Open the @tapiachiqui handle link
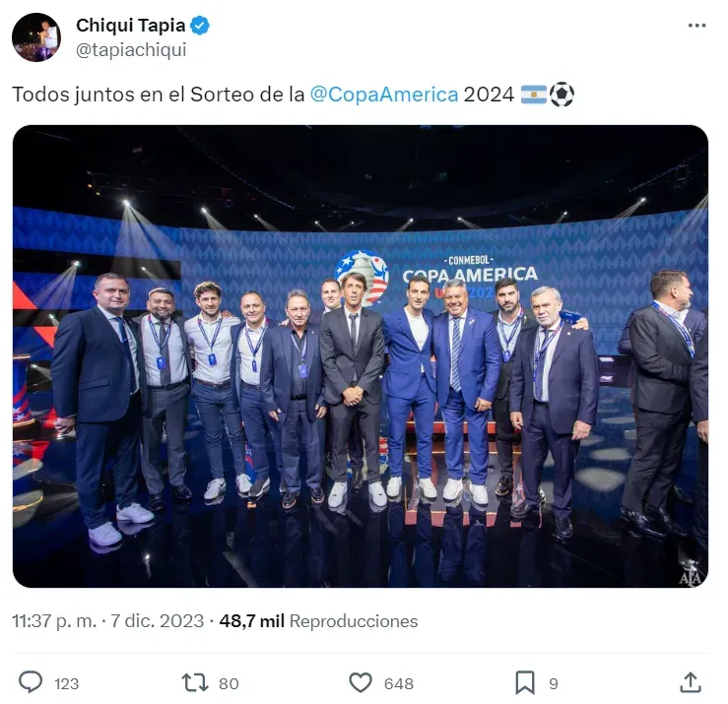The width and height of the screenshot is (728, 704). pyautogui.click(x=131, y=49)
